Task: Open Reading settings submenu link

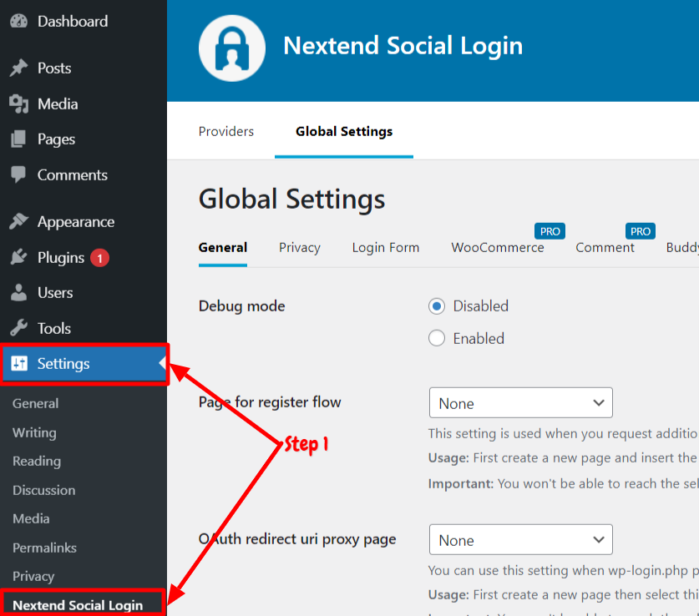Action: [x=37, y=462]
